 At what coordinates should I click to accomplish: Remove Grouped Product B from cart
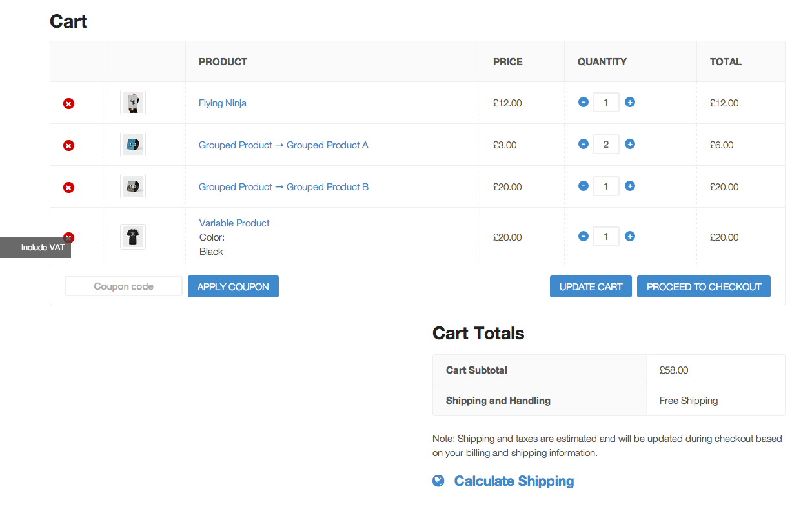click(68, 187)
